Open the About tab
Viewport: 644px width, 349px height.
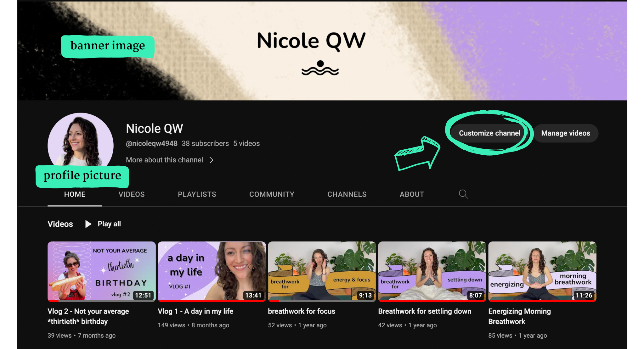click(x=412, y=194)
